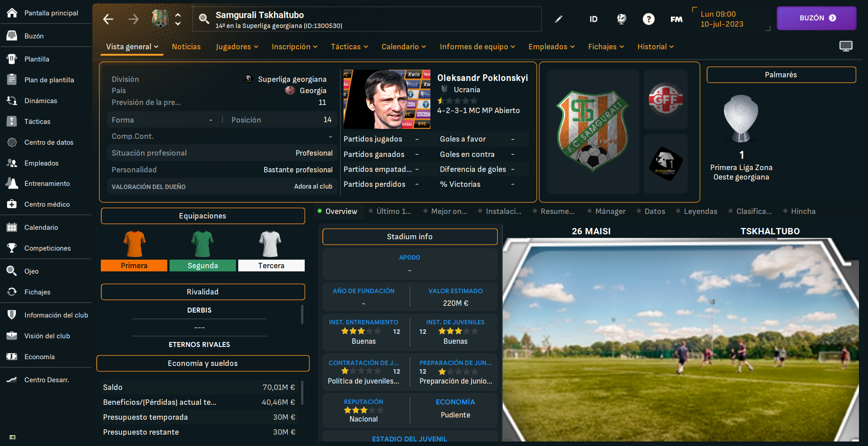
Task: Click the purple BUZÓN button
Action: pos(816,18)
